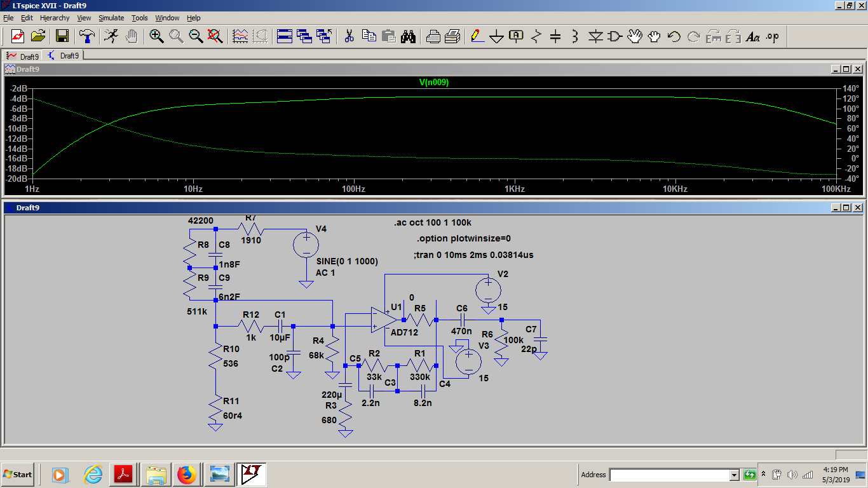Image resolution: width=868 pixels, height=488 pixels.
Task: Click the SINE(0 1 1000) source value
Action: coord(347,261)
